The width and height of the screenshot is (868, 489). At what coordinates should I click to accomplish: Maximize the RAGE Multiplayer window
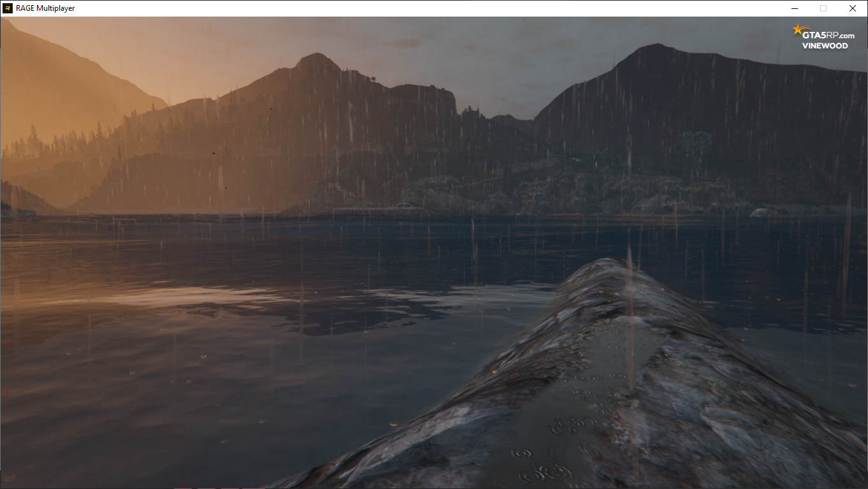(823, 8)
